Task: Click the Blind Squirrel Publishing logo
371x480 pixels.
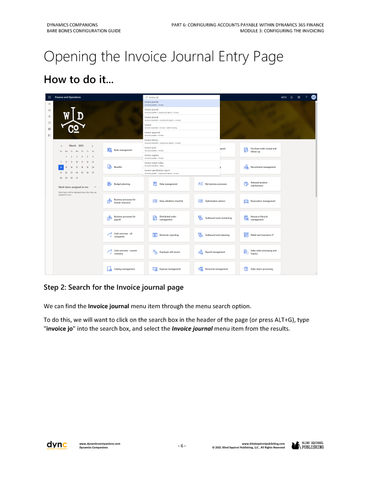Action: [308, 445]
